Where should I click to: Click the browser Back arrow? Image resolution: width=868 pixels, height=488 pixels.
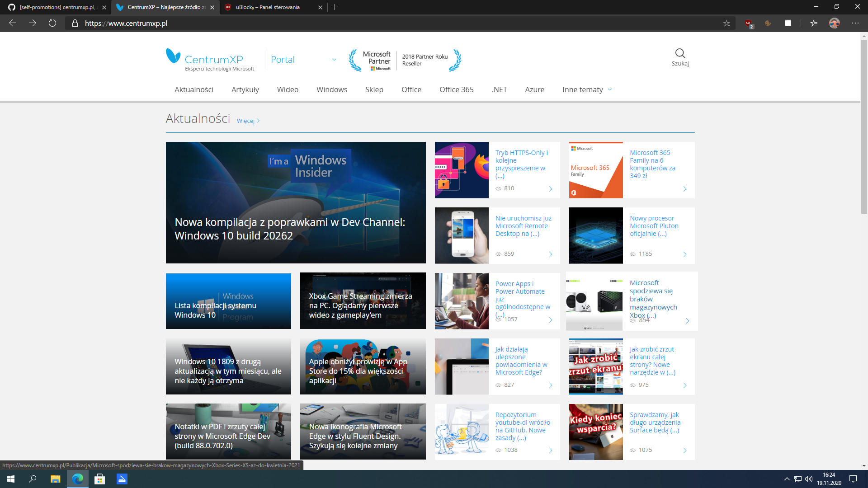pyautogui.click(x=13, y=23)
